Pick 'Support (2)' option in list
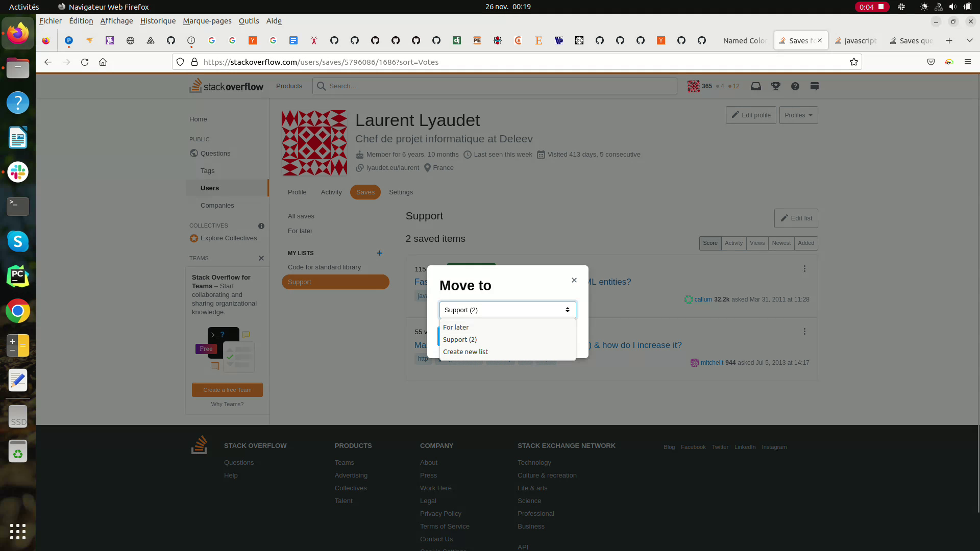 pos(508,339)
